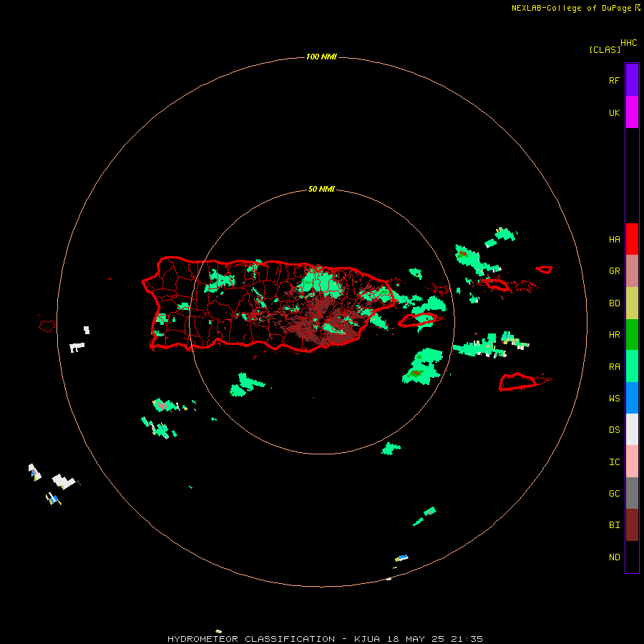This screenshot has height=644, width=644.
Task: Click the RA legend label
Action: [614, 367]
